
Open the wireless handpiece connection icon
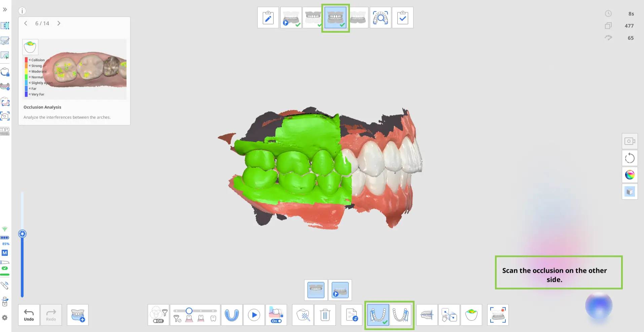pyautogui.click(x=5, y=286)
